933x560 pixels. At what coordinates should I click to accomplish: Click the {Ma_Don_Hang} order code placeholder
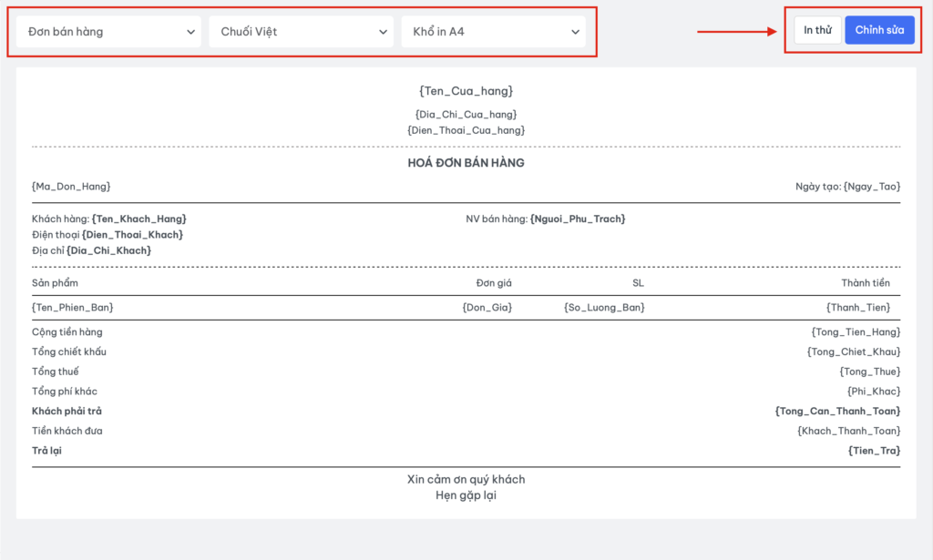pos(71,186)
